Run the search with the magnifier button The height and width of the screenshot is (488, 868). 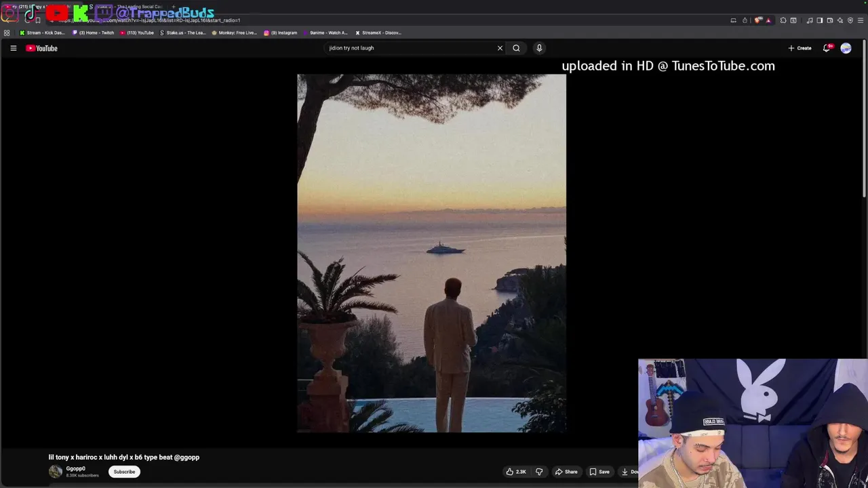pos(516,48)
